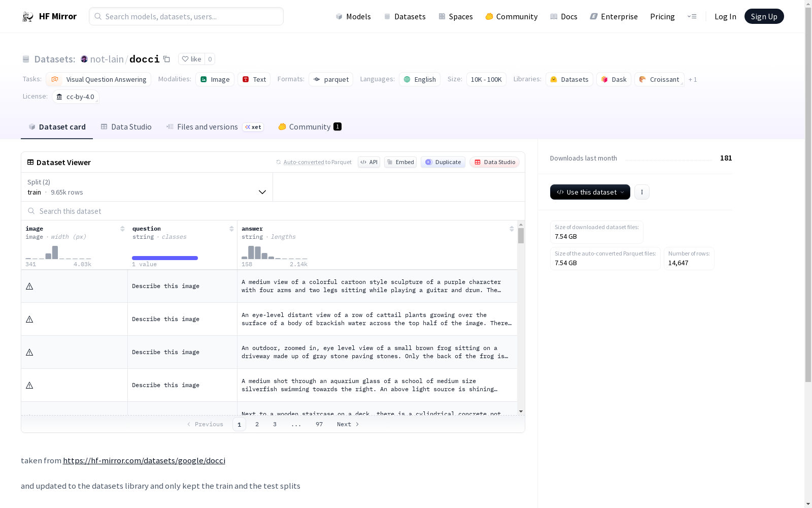Open the more-options three-dot button
The width and height of the screenshot is (812, 508).
(x=642, y=192)
